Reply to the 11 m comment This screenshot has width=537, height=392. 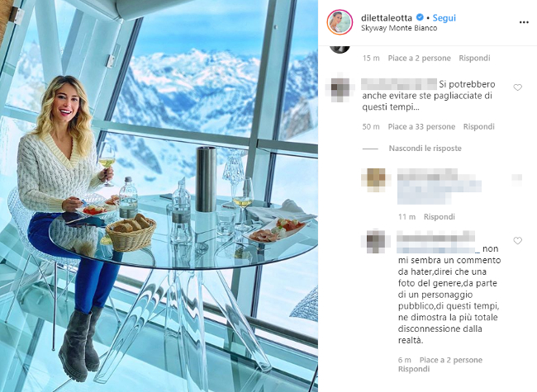coord(439,217)
